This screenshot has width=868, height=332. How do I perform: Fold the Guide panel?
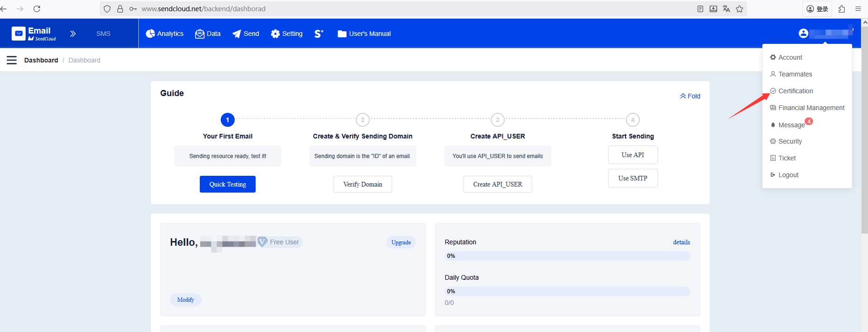click(690, 96)
